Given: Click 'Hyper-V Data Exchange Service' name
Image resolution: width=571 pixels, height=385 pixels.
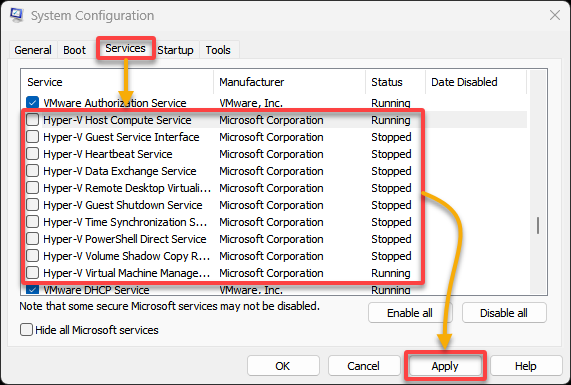Looking at the screenshot, I should coord(120,171).
